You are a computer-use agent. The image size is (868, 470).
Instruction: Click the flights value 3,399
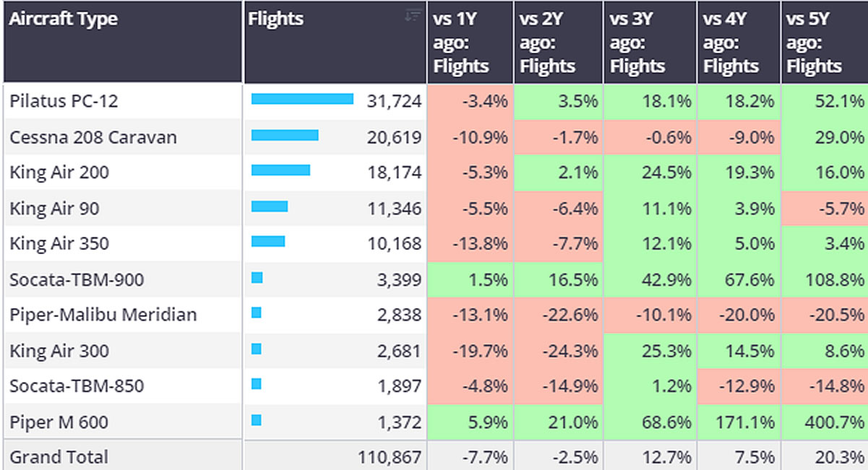[399, 279]
